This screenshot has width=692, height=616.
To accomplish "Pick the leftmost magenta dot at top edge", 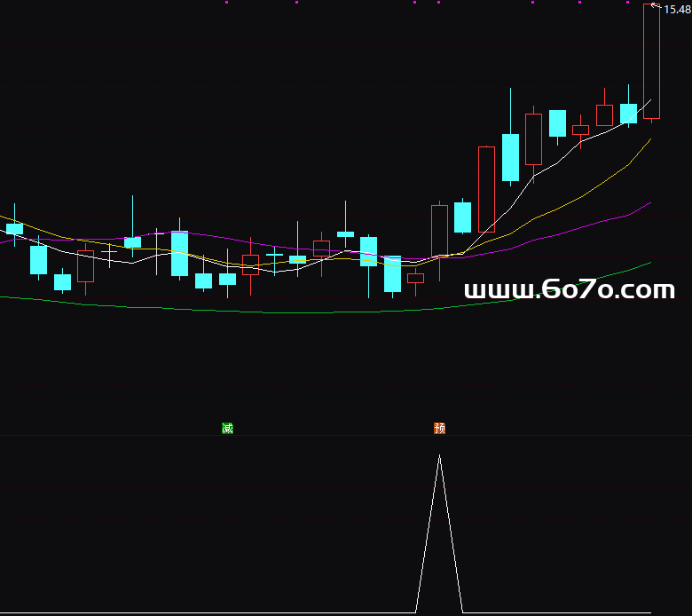I will [x=226, y=3].
